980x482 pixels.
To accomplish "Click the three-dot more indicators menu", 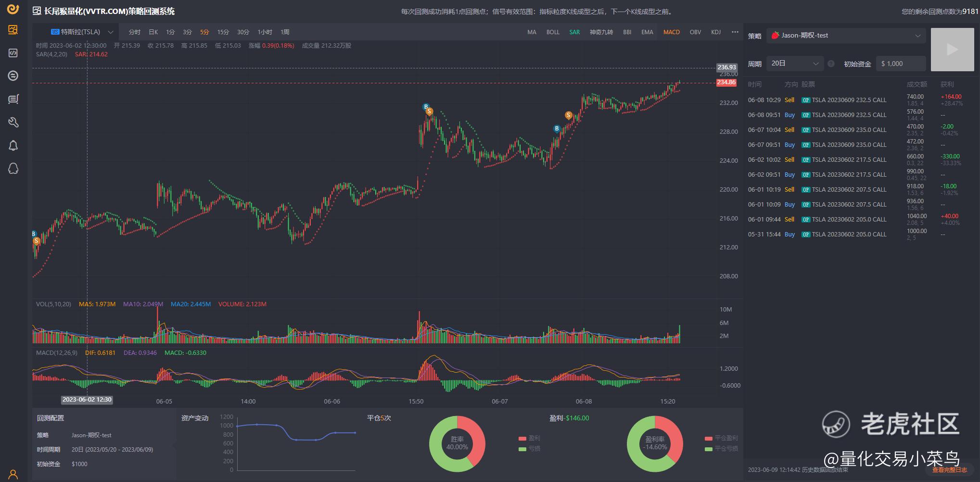I will pos(735,32).
